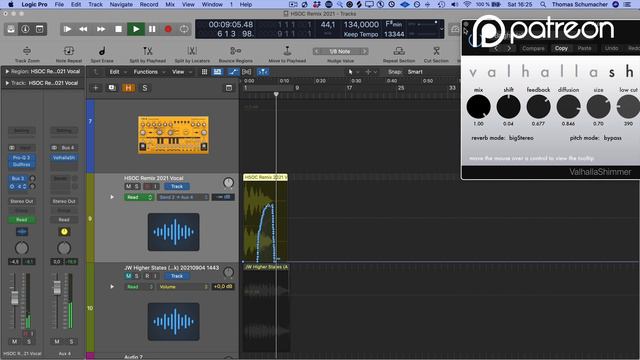The image size is (640, 360).
Task: Click Copy in the ValhallaShimmer plugin header
Action: (561, 48)
